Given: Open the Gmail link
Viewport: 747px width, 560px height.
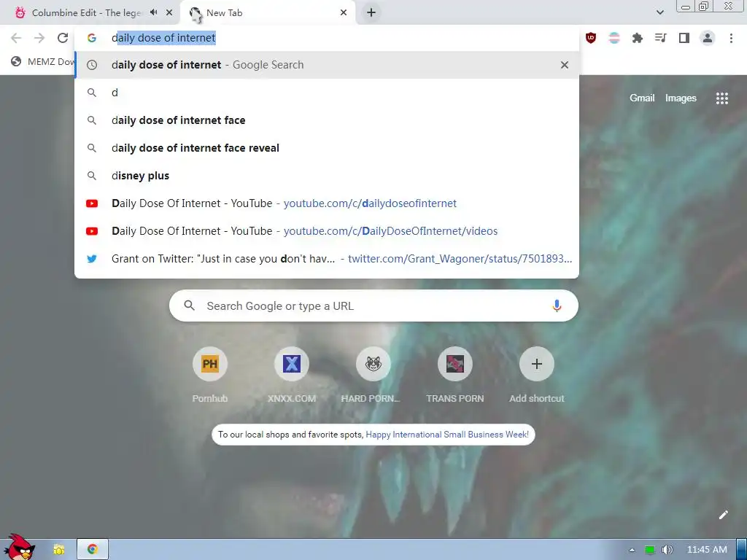Looking at the screenshot, I should [x=642, y=98].
